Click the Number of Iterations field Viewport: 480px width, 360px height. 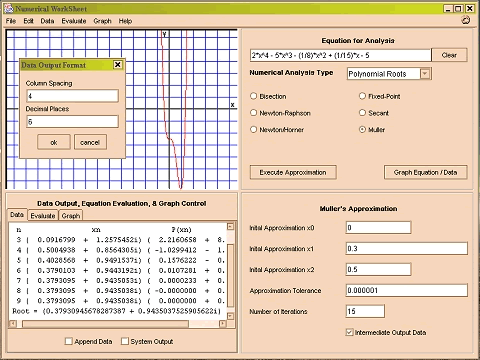(365, 311)
